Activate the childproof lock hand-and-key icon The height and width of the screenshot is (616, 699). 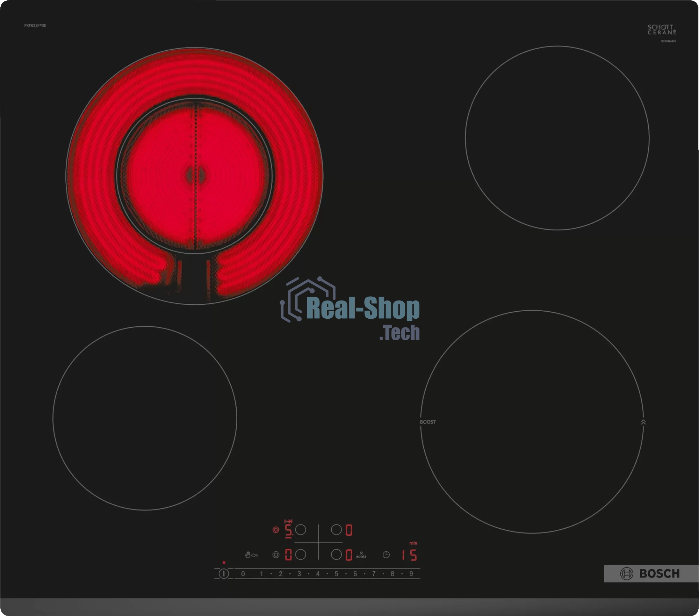coord(251,555)
